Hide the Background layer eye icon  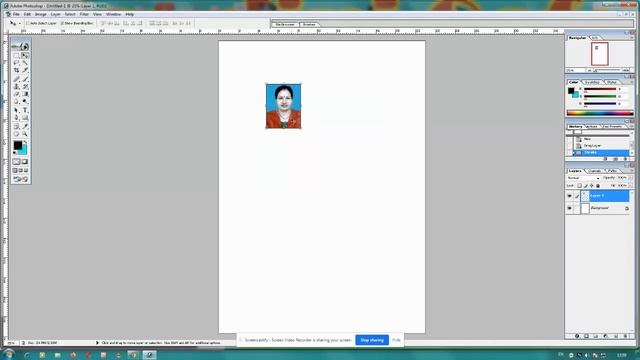pyautogui.click(x=569, y=208)
